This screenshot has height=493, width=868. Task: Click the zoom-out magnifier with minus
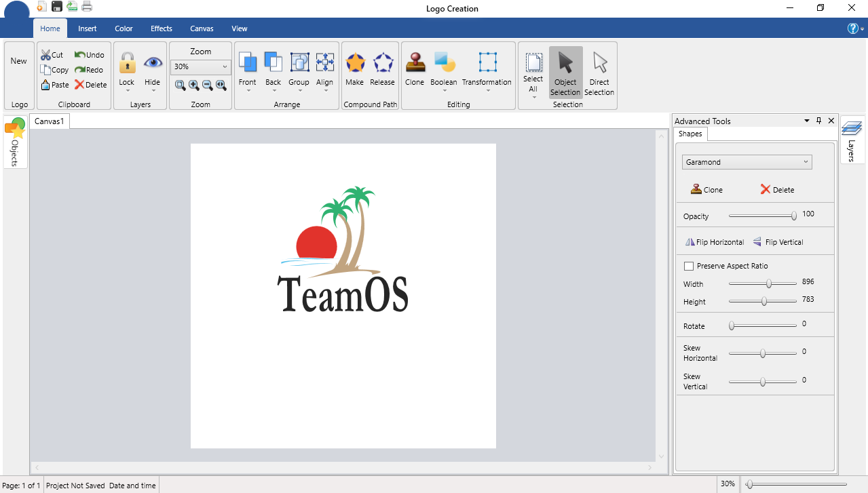click(x=208, y=85)
